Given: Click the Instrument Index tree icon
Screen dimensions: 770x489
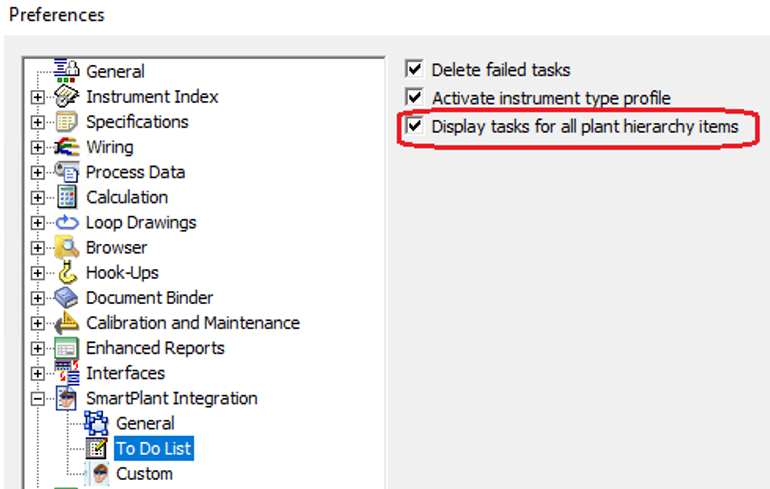Looking at the screenshot, I should (x=67, y=97).
